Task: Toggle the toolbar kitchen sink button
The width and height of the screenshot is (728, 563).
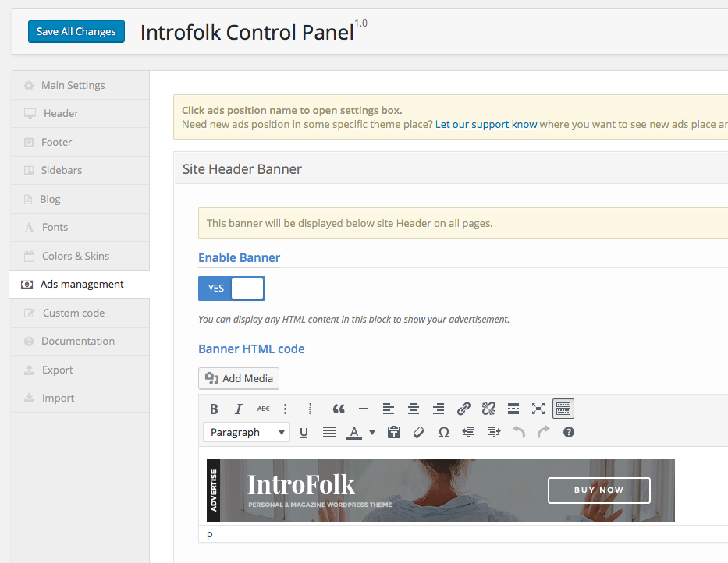Action: (x=563, y=409)
